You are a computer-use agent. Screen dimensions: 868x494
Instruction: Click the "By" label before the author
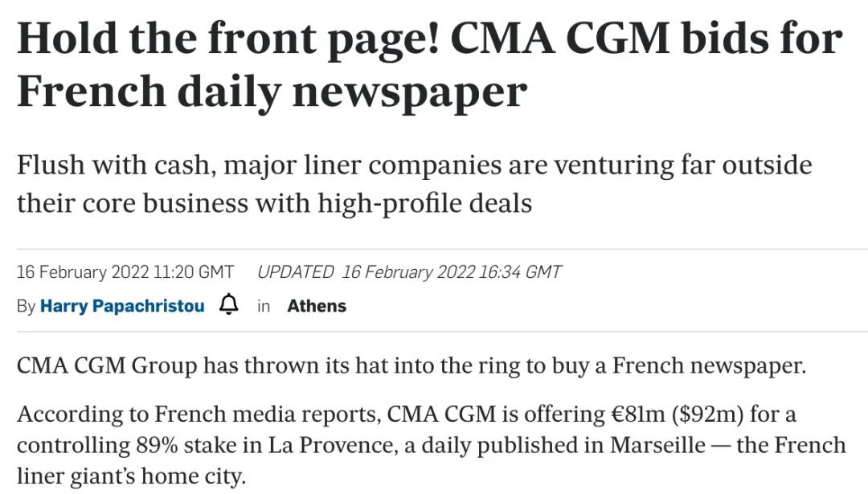[26, 306]
